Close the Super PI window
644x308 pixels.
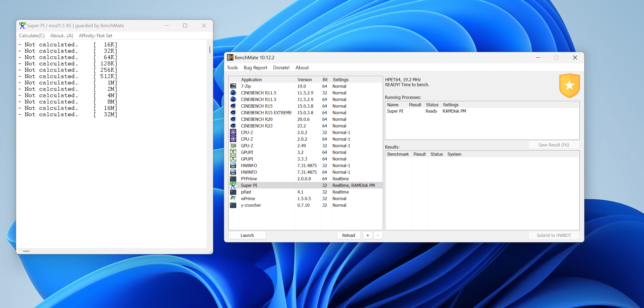coord(204,26)
